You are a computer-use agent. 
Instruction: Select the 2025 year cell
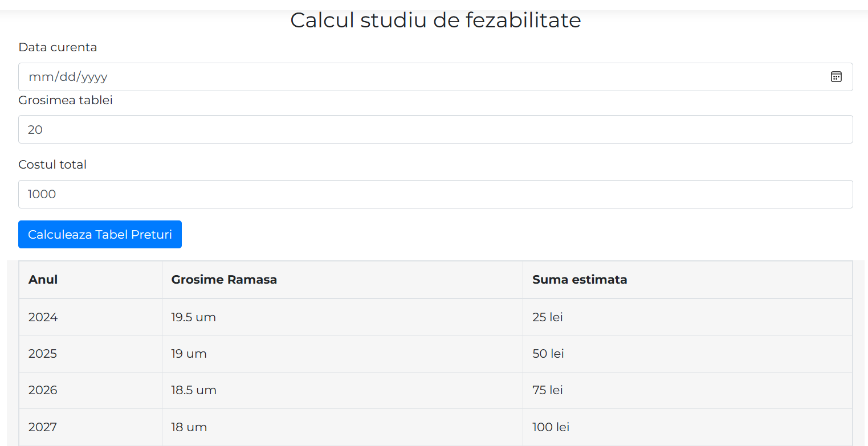pos(43,354)
